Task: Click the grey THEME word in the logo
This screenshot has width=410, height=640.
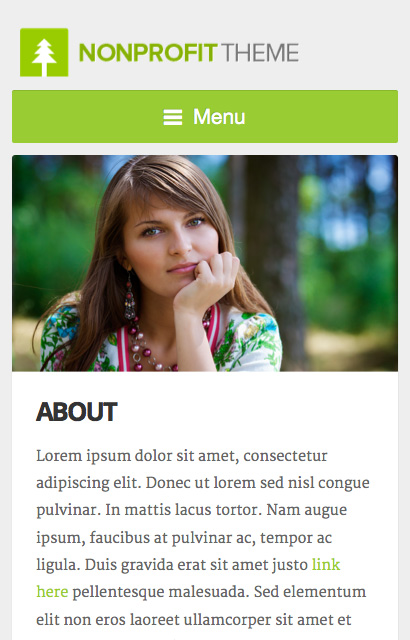Action: [x=260, y=53]
